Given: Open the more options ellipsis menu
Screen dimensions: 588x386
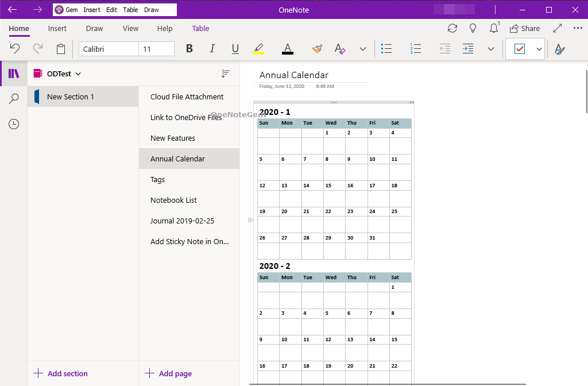Looking at the screenshot, I should [578, 28].
